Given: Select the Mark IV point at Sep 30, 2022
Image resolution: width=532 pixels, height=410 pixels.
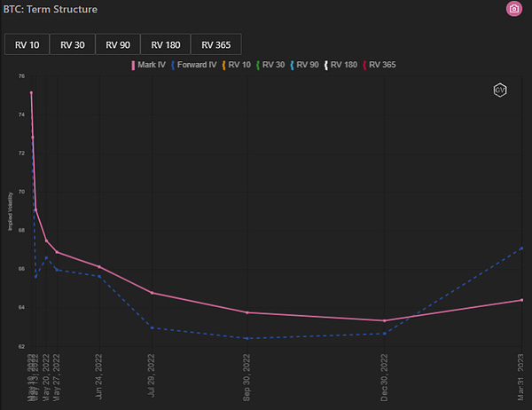Looking at the screenshot, I should 247,312.
